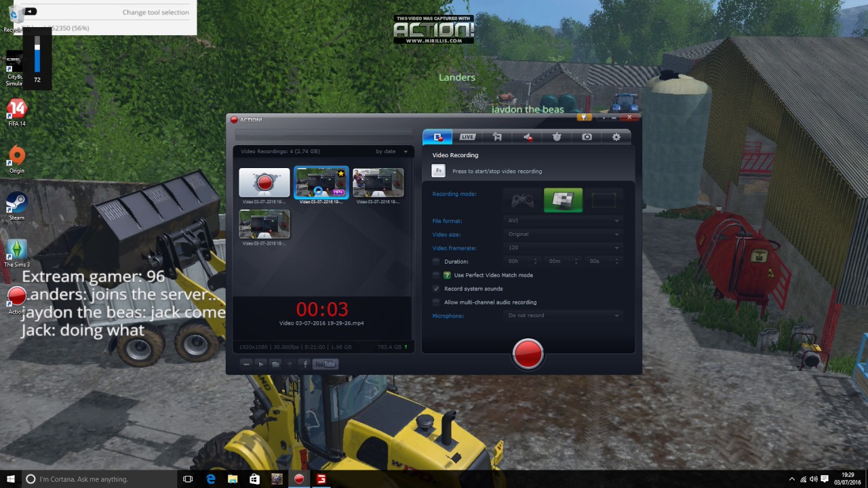This screenshot has width=868, height=488.
Task: Open the screenshots camera tab
Action: click(587, 137)
